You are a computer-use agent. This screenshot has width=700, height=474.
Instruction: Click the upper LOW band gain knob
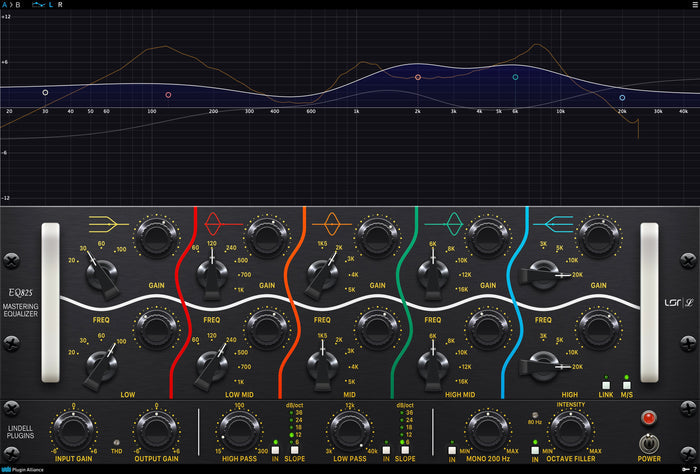pyautogui.click(x=156, y=237)
